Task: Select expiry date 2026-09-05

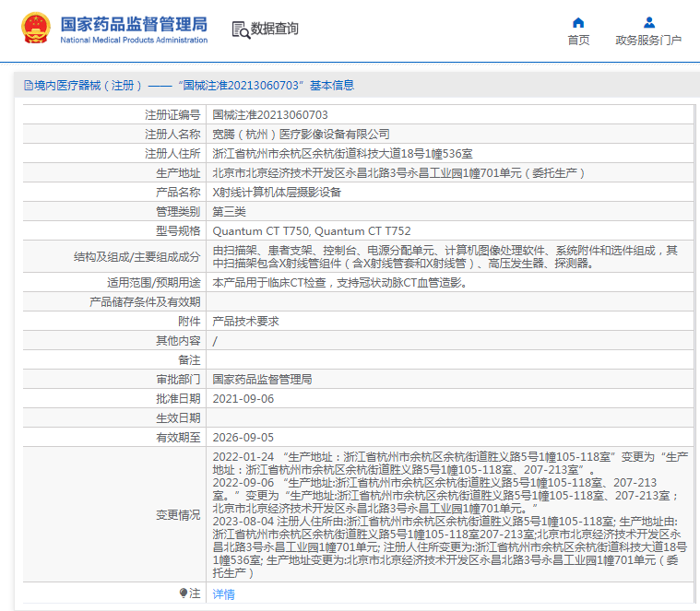Action: 243,438
